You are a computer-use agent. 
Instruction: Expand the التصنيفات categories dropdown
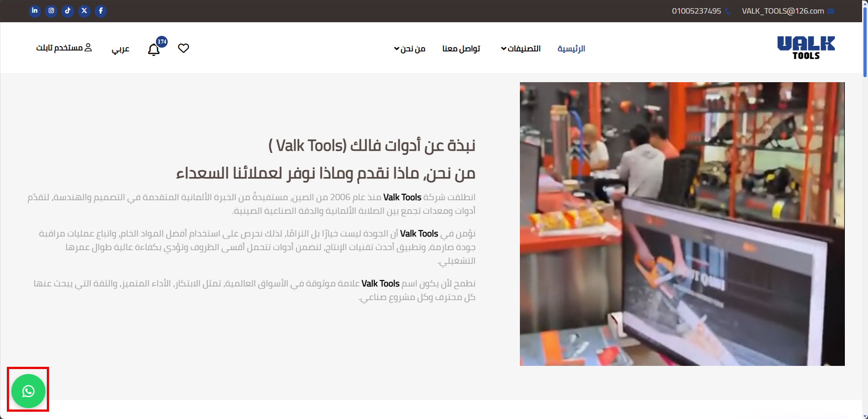click(521, 49)
